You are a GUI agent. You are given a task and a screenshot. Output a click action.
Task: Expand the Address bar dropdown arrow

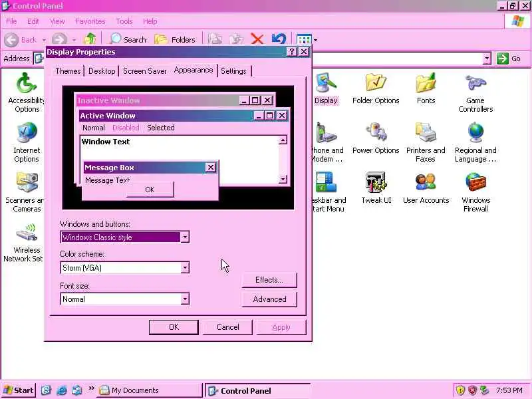click(487, 59)
